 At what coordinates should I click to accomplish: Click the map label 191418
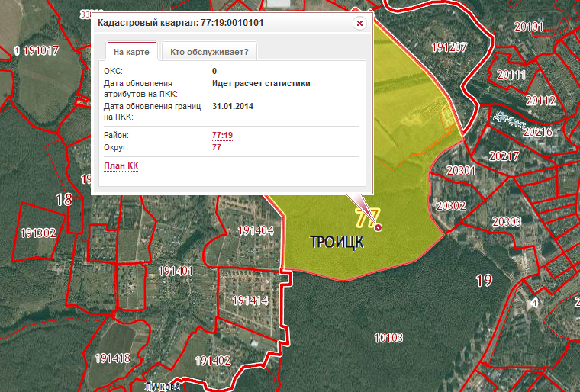point(112,358)
